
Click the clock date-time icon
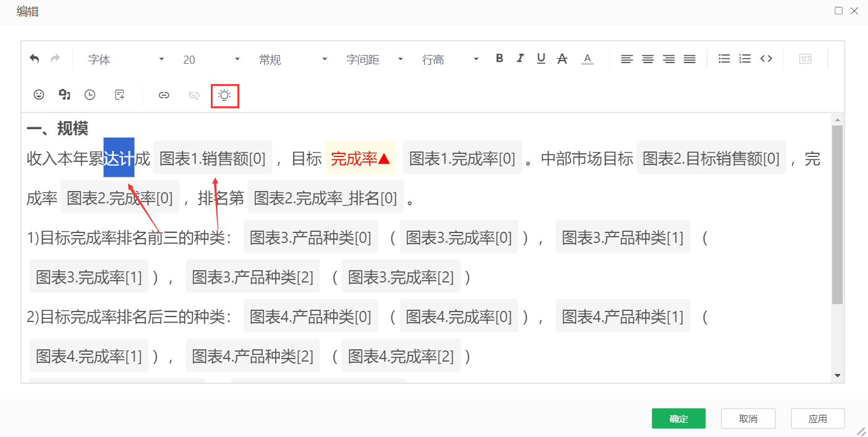pyautogui.click(x=90, y=95)
